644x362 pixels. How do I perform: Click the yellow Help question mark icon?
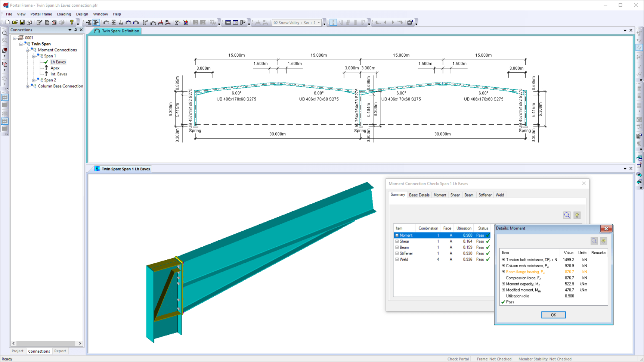pyautogui.click(x=71, y=22)
